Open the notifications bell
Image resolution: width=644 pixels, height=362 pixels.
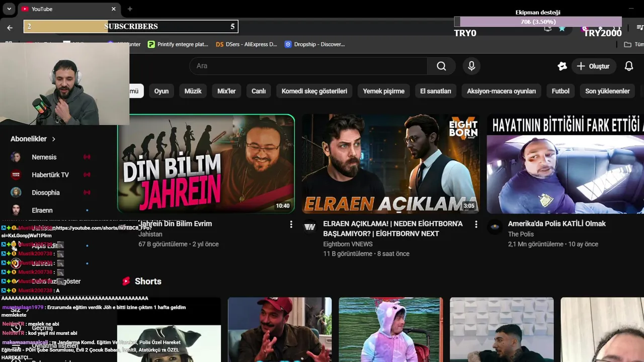(629, 66)
